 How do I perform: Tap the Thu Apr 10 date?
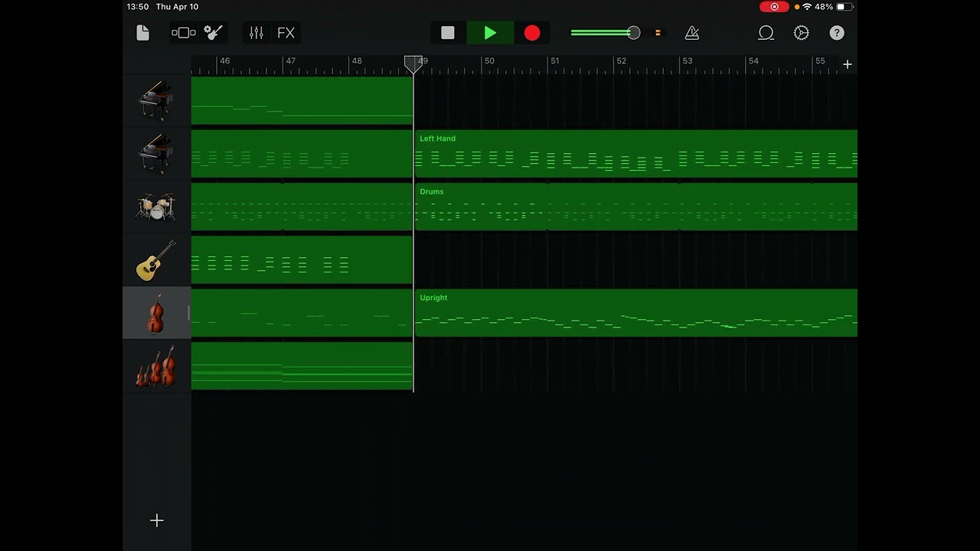tap(177, 7)
